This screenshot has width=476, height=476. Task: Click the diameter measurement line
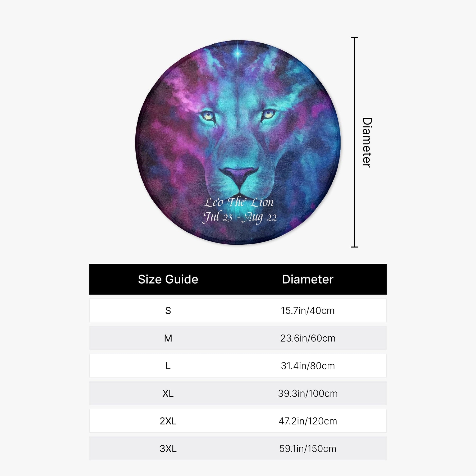(354, 142)
